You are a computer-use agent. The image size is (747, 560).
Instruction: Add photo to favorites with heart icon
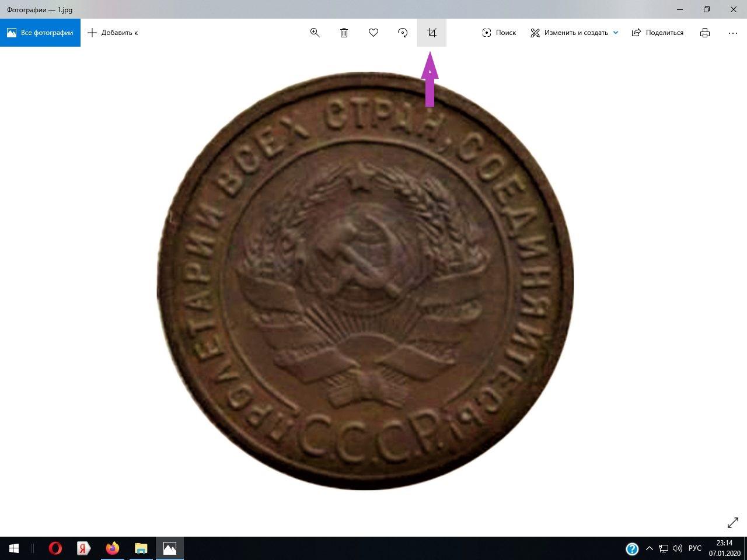coord(373,33)
